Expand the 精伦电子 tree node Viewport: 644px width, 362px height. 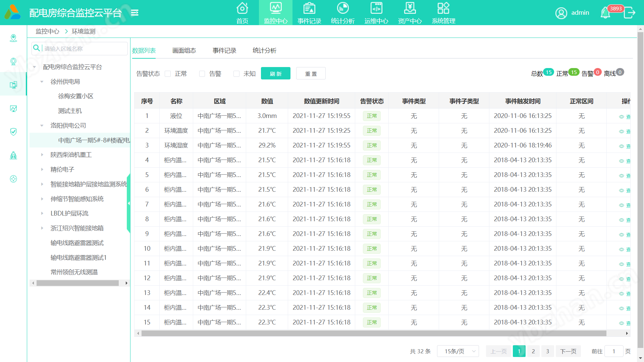(42, 170)
